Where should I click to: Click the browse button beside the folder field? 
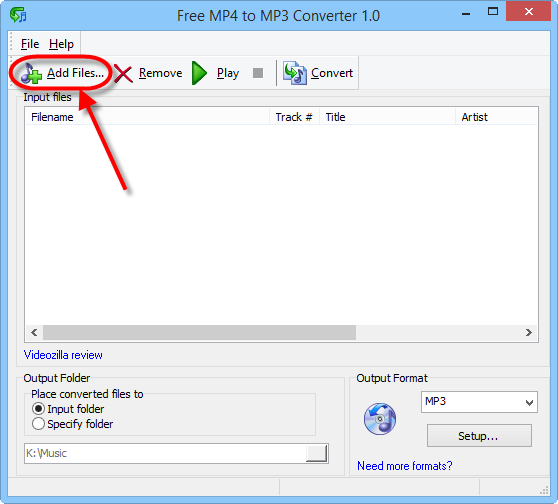tap(316, 453)
